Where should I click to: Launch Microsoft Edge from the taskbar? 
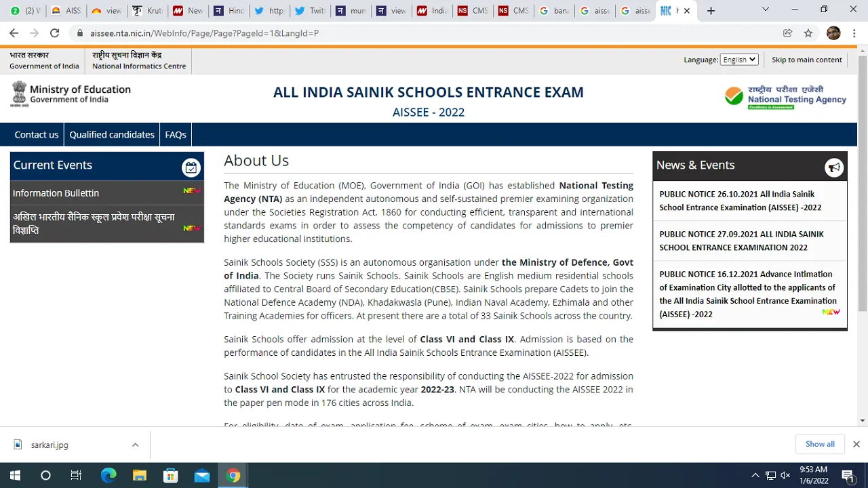click(x=108, y=475)
